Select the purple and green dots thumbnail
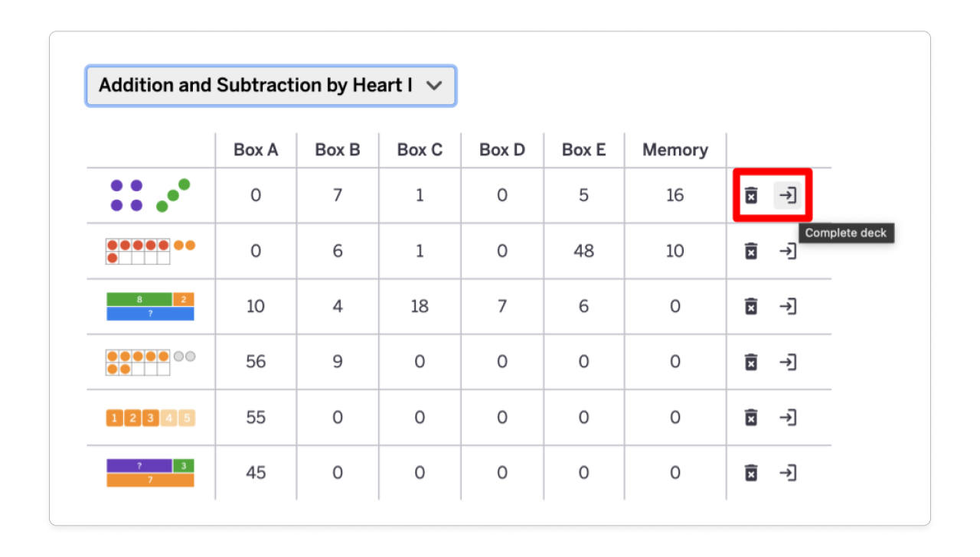The image size is (980, 557). point(149,195)
